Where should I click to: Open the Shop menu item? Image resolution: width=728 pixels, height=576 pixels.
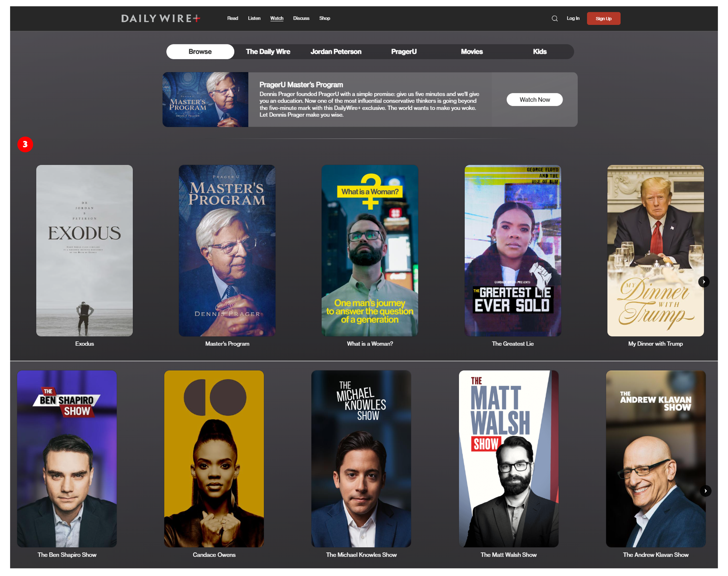click(x=324, y=18)
